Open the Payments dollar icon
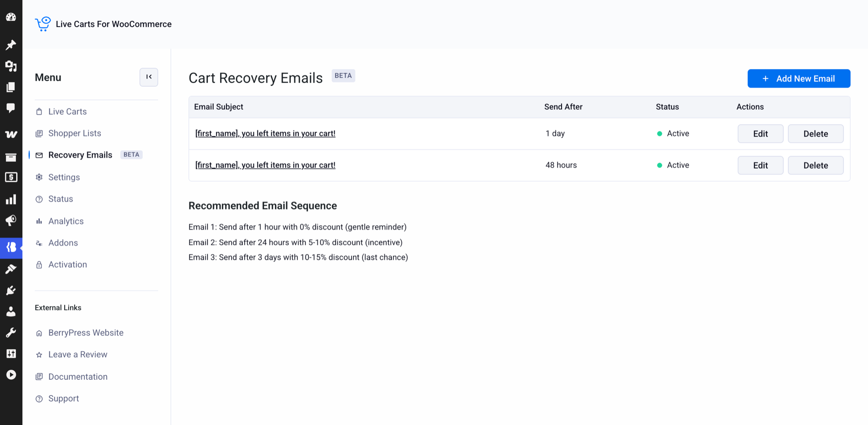 tap(11, 177)
